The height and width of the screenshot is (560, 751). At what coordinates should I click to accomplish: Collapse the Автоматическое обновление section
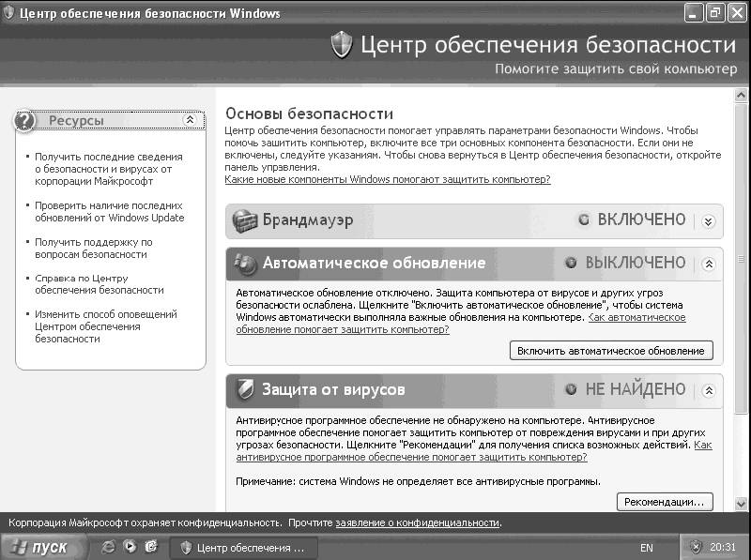pos(709,264)
